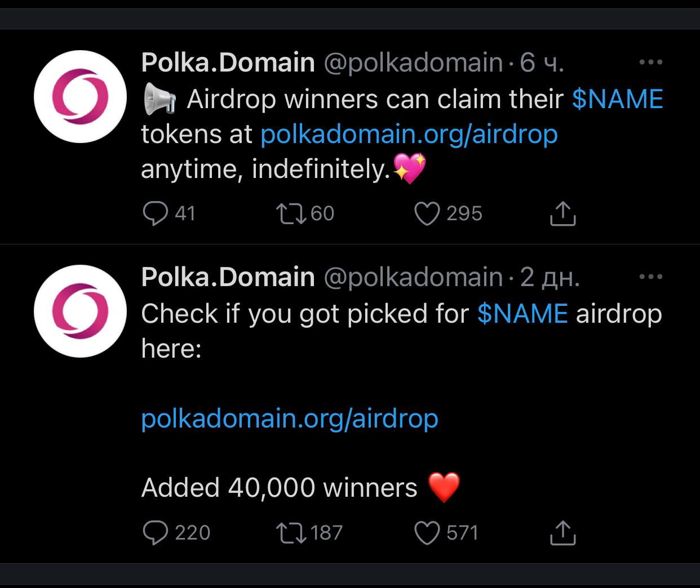This screenshot has height=588, width=700.
Task: Open the '6 ч.' timestamp of first tweet
Action: coord(541,62)
